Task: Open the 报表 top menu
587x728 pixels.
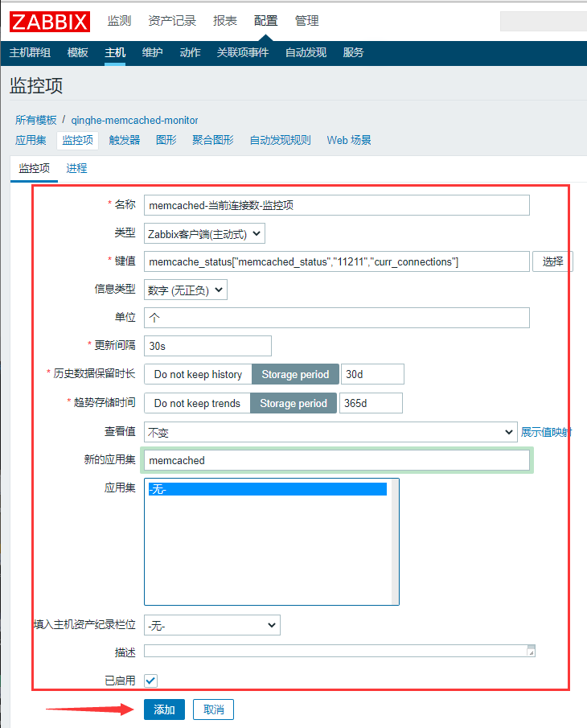Action: click(x=225, y=21)
